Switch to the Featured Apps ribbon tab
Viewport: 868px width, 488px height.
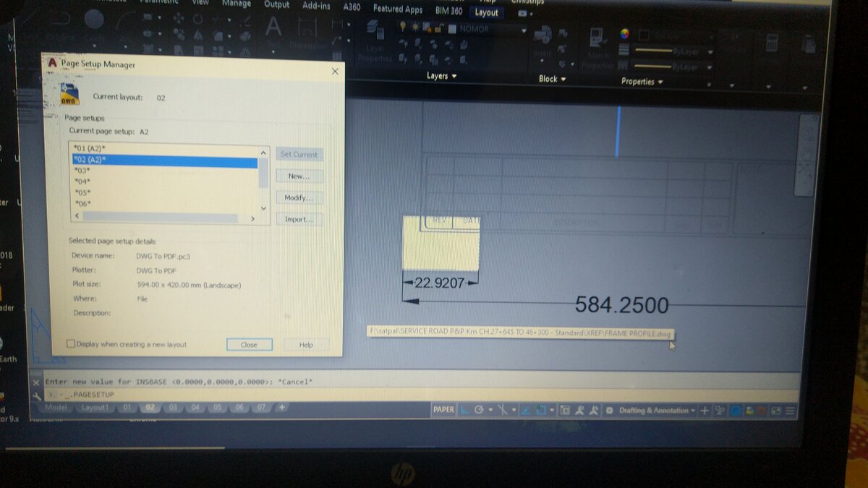pos(397,9)
